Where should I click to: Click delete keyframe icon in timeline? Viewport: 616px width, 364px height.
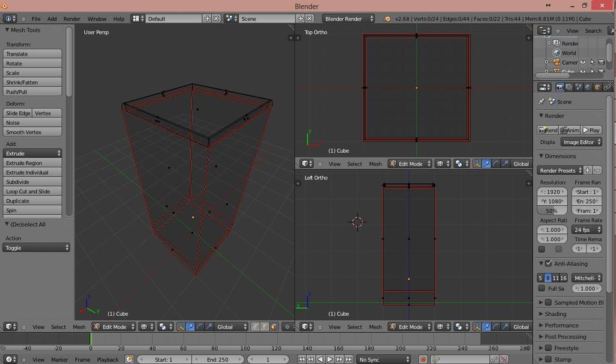(504, 359)
